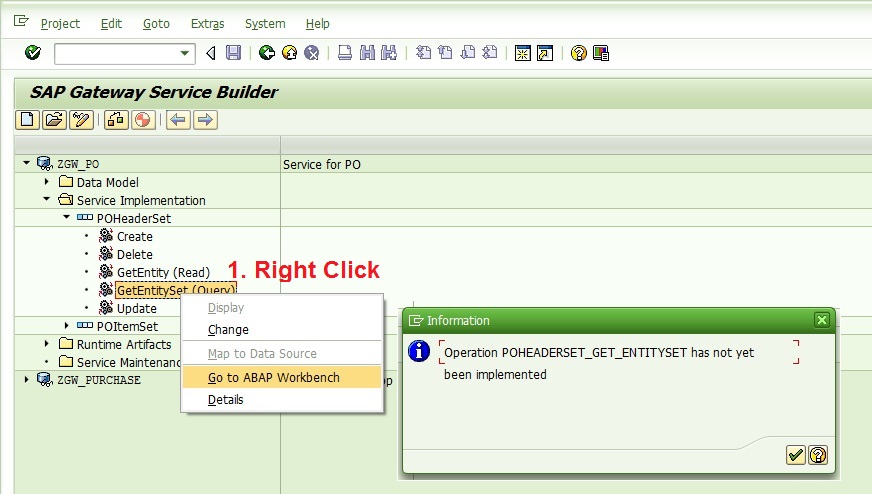Expand the POItemSet node

click(66, 325)
